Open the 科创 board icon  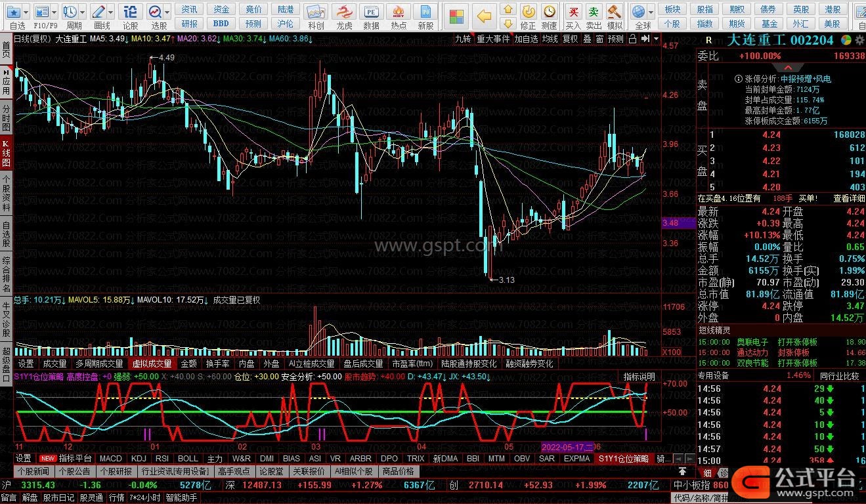click(x=316, y=11)
